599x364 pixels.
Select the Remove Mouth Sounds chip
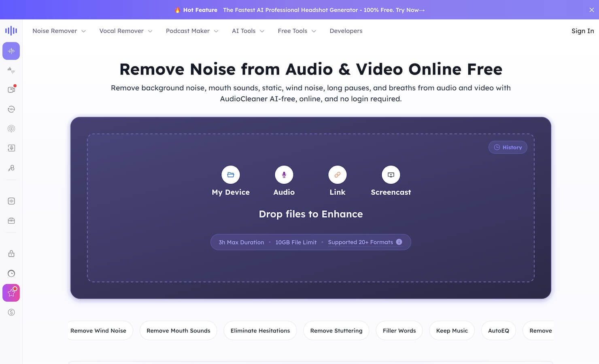pos(178,330)
